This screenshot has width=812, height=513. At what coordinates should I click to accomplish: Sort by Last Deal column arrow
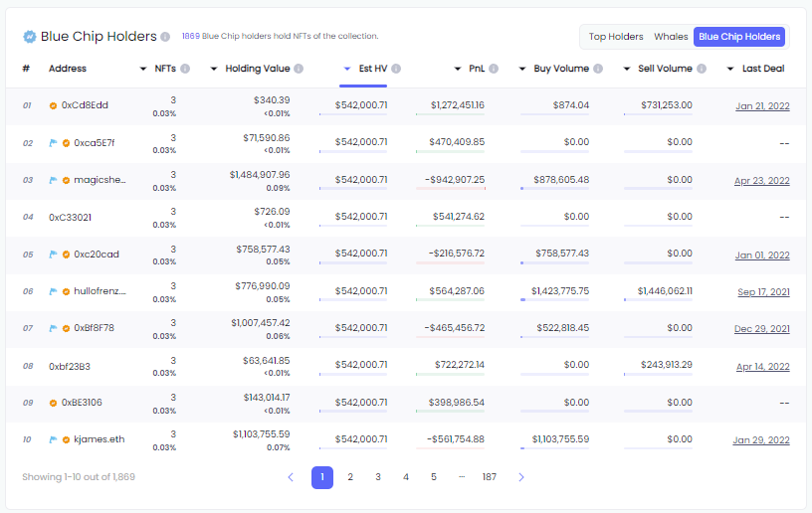click(x=730, y=69)
